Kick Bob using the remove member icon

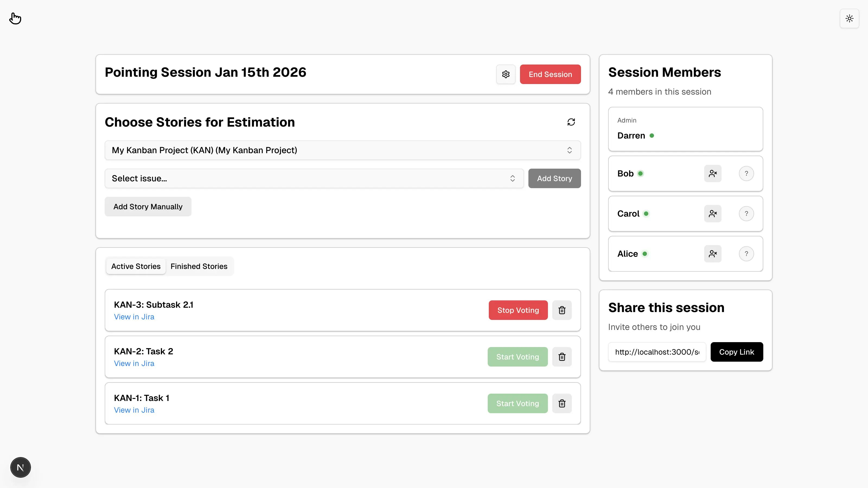click(x=713, y=174)
